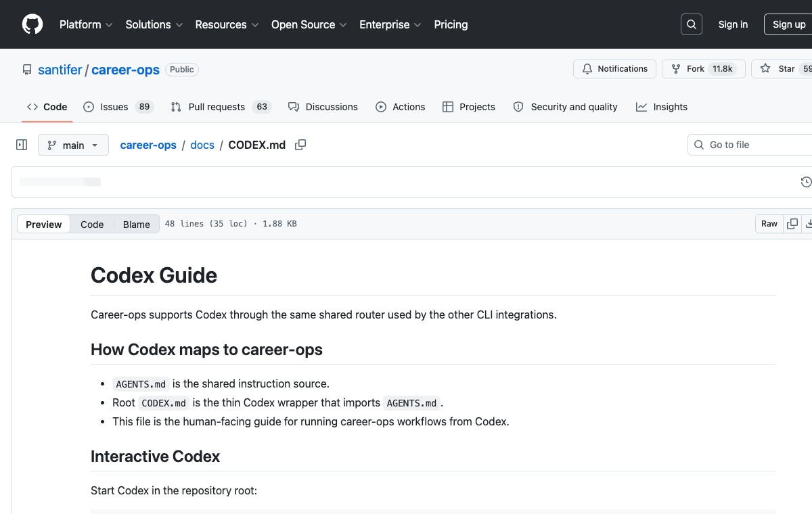Open the main branch selector dropdown
Viewport: 812px width, 514px height.
point(73,145)
